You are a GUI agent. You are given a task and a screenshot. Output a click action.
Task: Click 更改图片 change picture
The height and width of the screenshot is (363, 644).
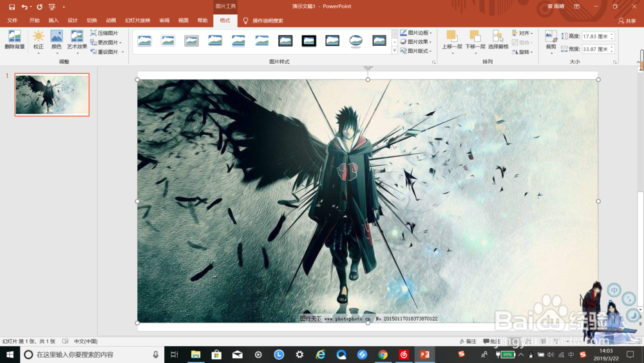pos(104,43)
